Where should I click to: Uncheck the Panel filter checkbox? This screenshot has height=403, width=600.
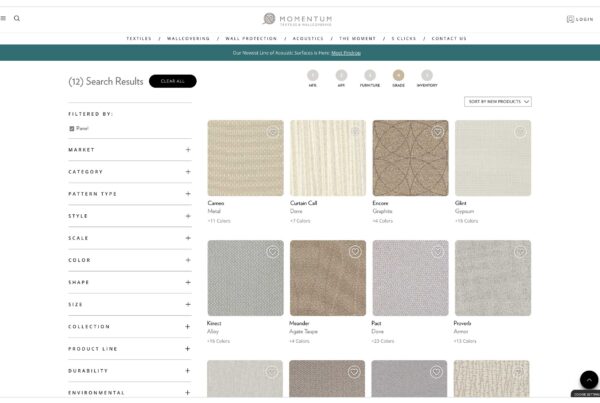[x=72, y=128]
